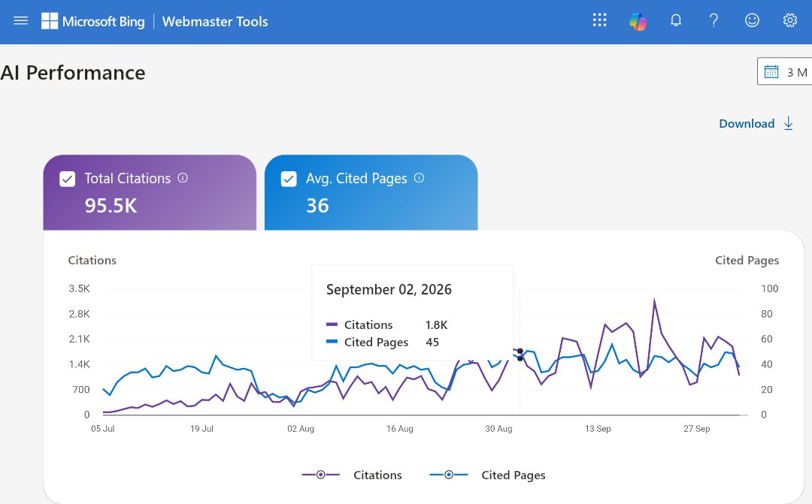Show info for Avg. Cited Pages
The width and height of the screenshot is (812, 504).
coord(420,177)
